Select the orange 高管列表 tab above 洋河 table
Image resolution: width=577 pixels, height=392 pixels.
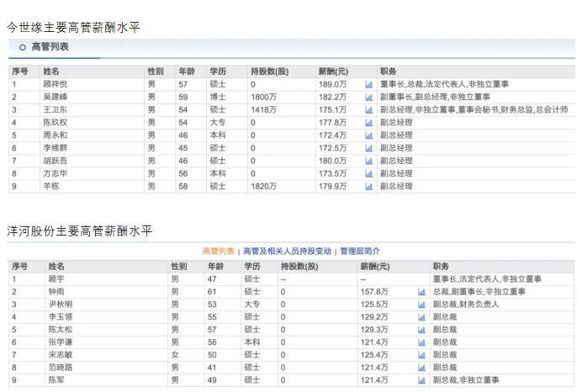point(219,251)
